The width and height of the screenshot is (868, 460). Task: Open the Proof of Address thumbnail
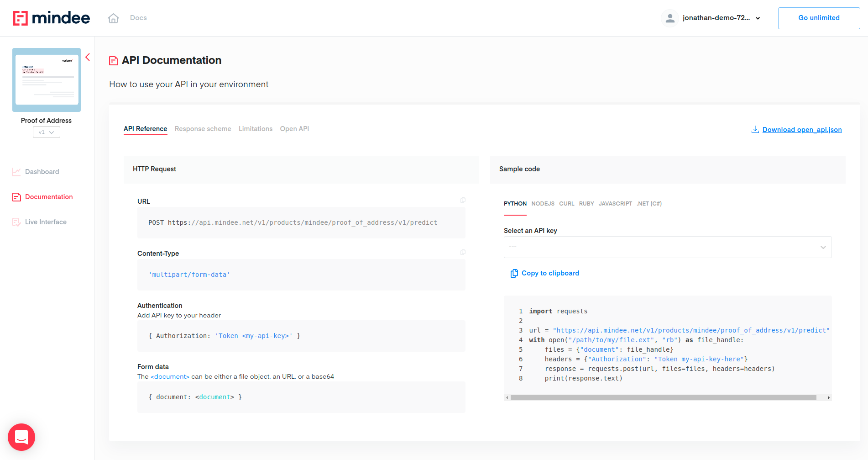[47, 80]
